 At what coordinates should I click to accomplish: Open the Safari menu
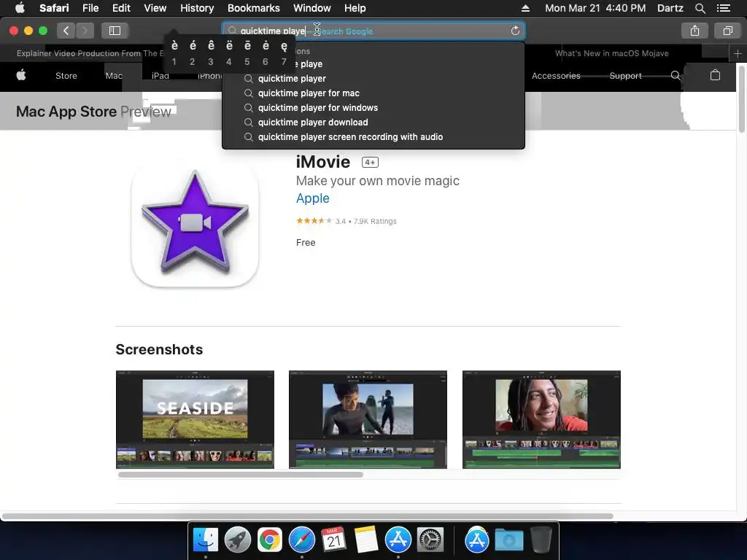pyautogui.click(x=54, y=8)
